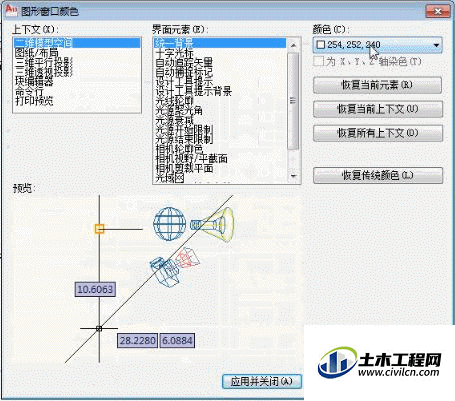Click the interface element list scrollbar thumb
This screenshot has height=401, width=455.
[293, 100]
